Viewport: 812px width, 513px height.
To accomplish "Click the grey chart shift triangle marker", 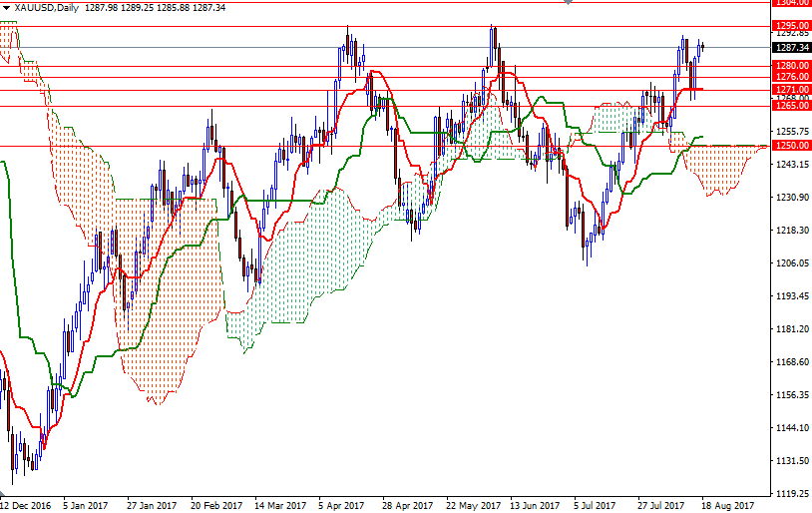I will [763, 4].
